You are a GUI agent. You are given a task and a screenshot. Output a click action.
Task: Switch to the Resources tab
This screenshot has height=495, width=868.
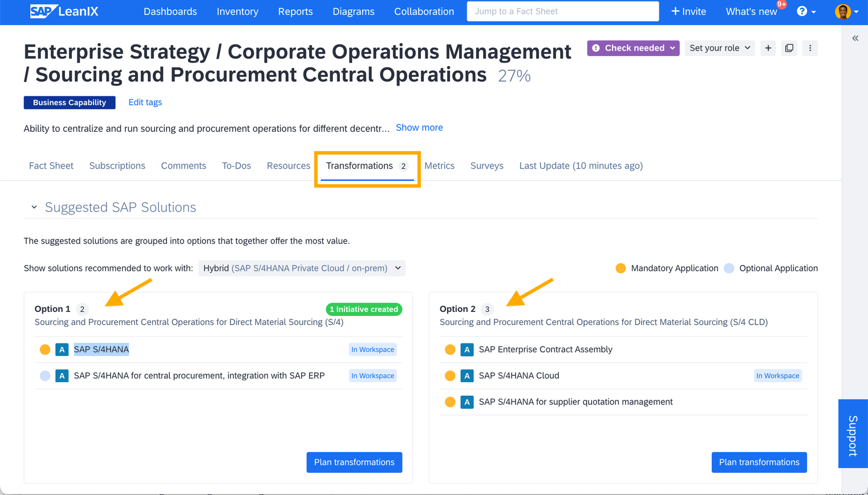point(288,166)
